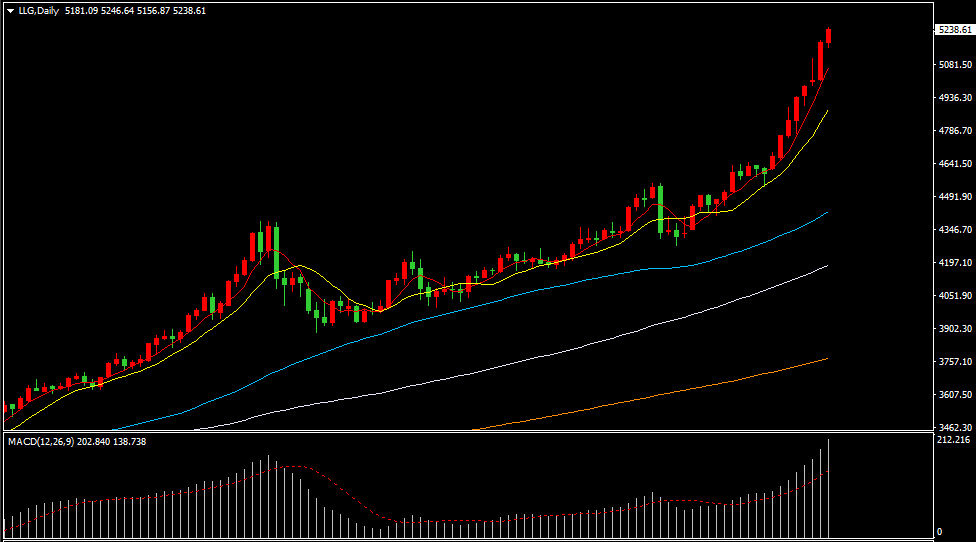This screenshot has width=976, height=542.
Task: Select the yellow moving average line end
Action: point(826,112)
